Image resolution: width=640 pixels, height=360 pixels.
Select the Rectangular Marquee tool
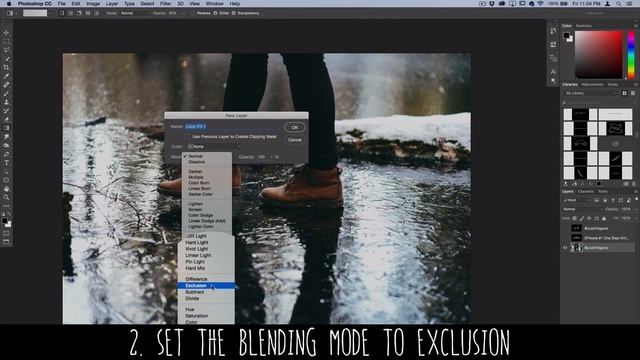point(6,41)
